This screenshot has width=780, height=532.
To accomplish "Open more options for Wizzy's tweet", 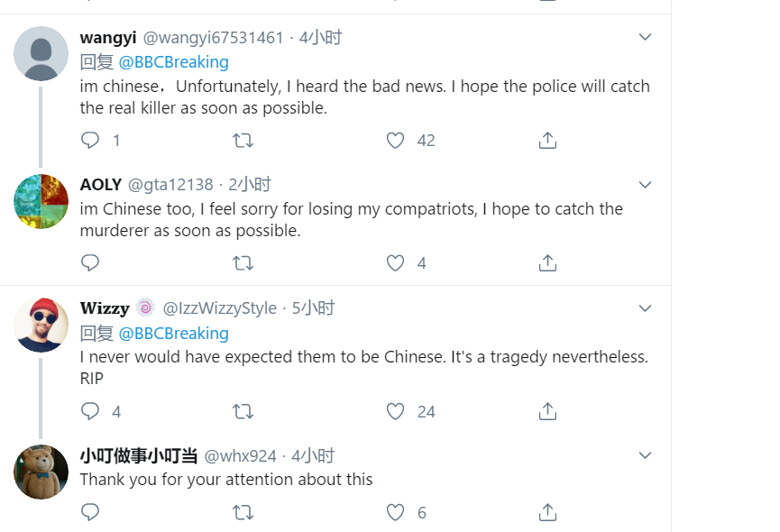I will point(645,307).
